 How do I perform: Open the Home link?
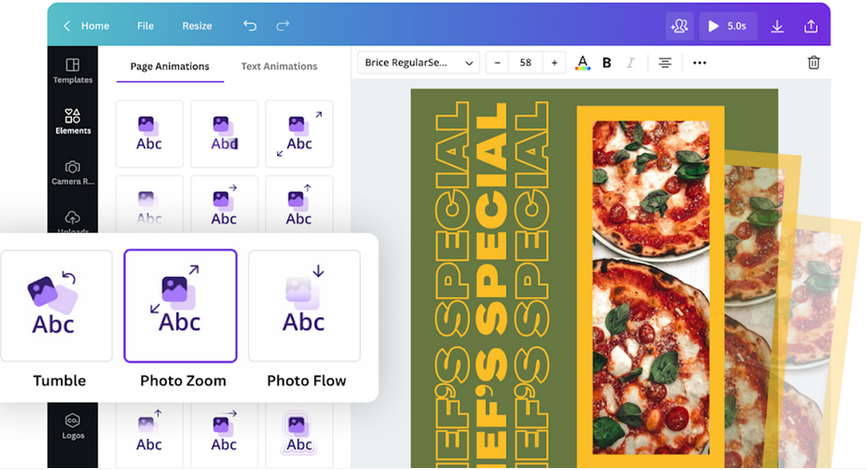95,26
